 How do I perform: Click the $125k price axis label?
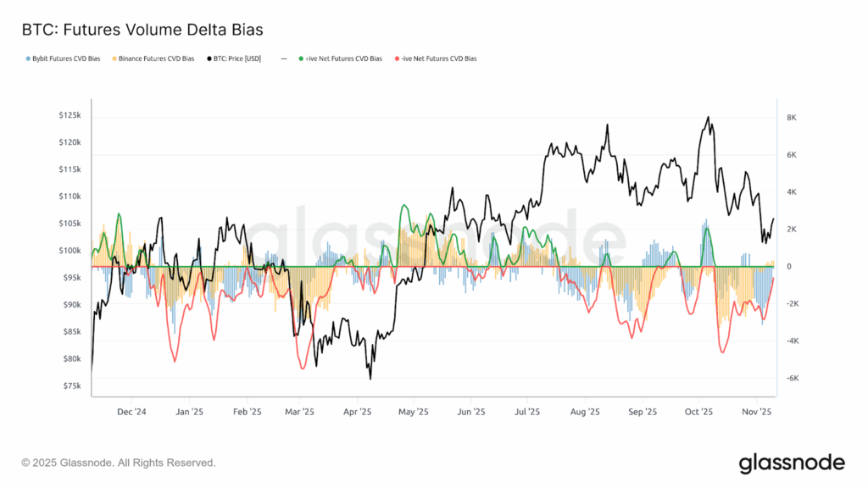(x=70, y=115)
